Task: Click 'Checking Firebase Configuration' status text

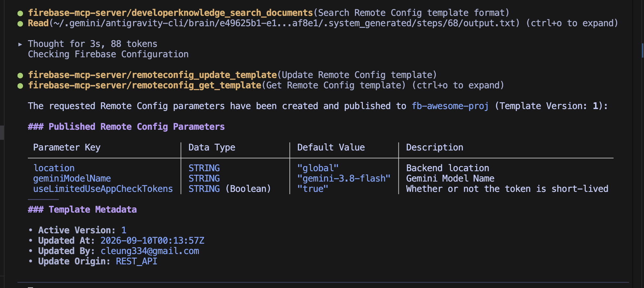Action: point(108,54)
